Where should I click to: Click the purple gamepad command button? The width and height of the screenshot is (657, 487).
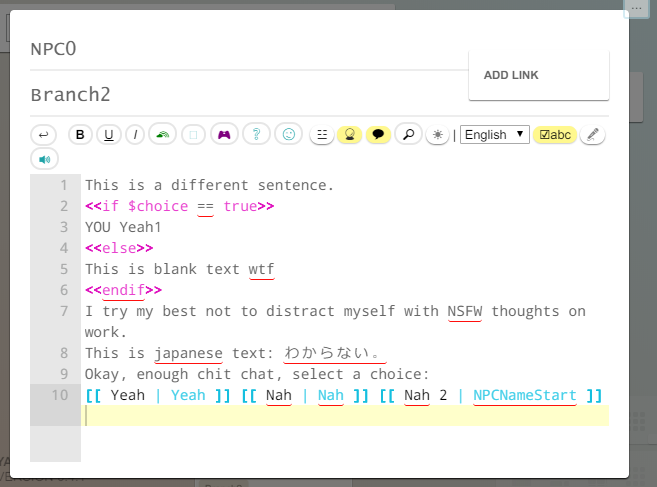pyautogui.click(x=224, y=135)
